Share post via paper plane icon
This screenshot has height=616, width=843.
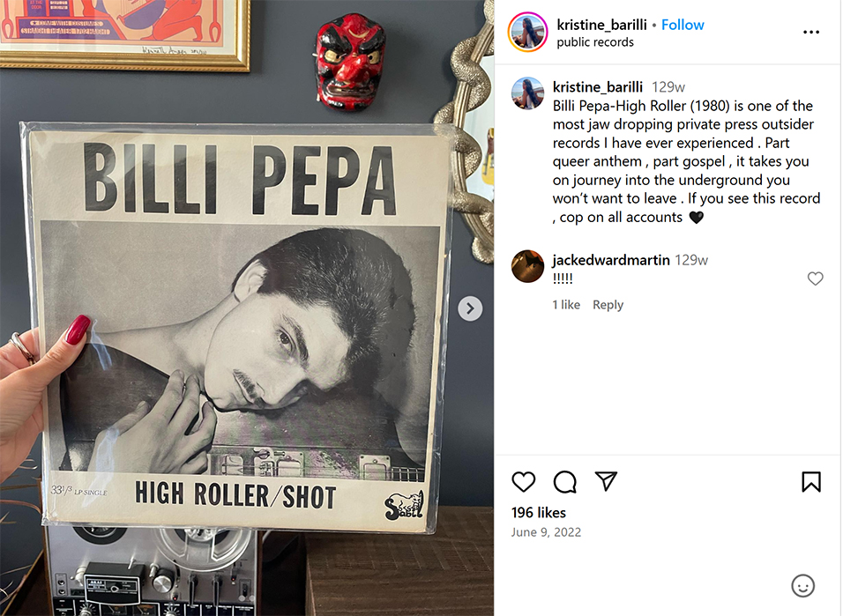605,480
